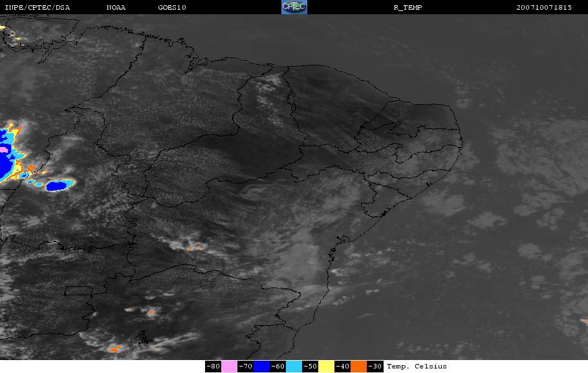Click the orange legend swatch after -40
The image size is (588, 373).
click(358, 367)
